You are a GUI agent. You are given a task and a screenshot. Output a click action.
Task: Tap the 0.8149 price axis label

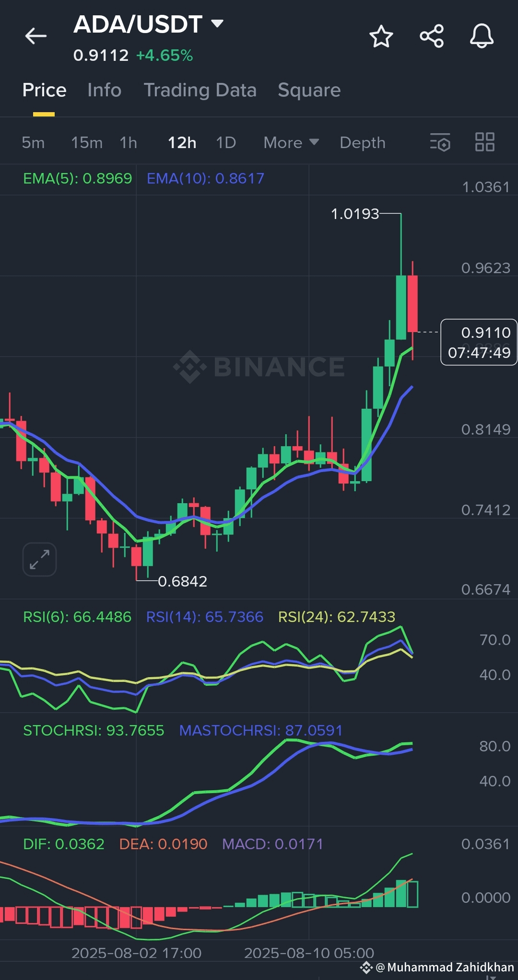coord(485,429)
